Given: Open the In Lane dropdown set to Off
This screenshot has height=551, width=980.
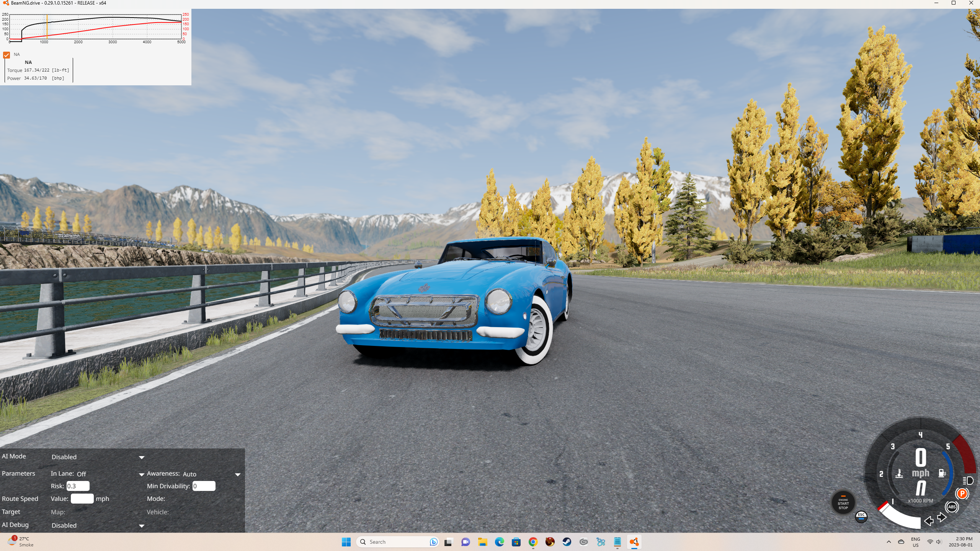Looking at the screenshot, I should [x=110, y=474].
